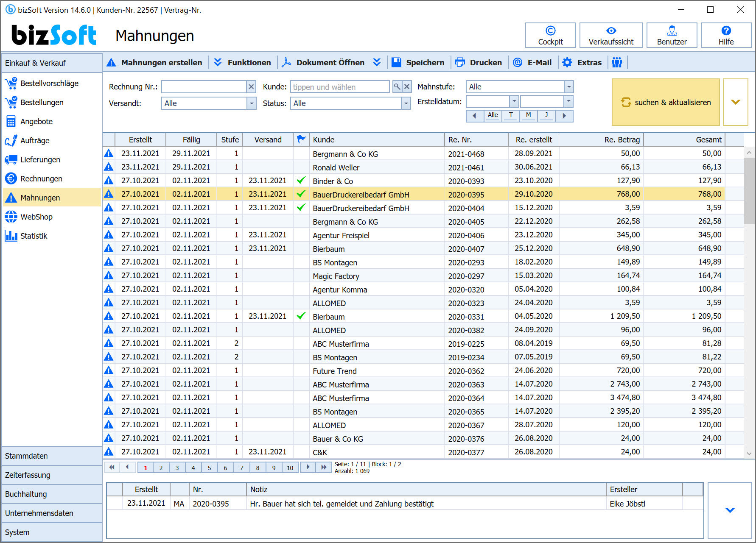Open Mahnstufe dropdown
Screen dimensions: 756x543
click(568, 86)
